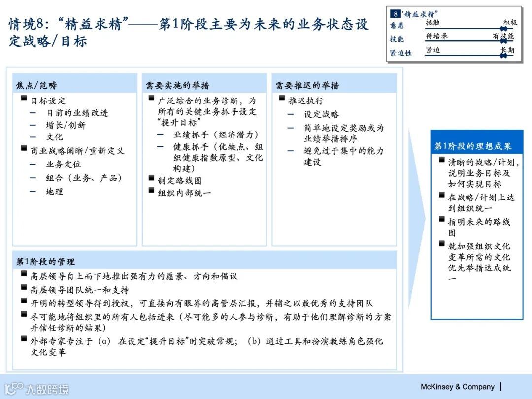Click the "长期" scale endpoint label

coord(507,50)
